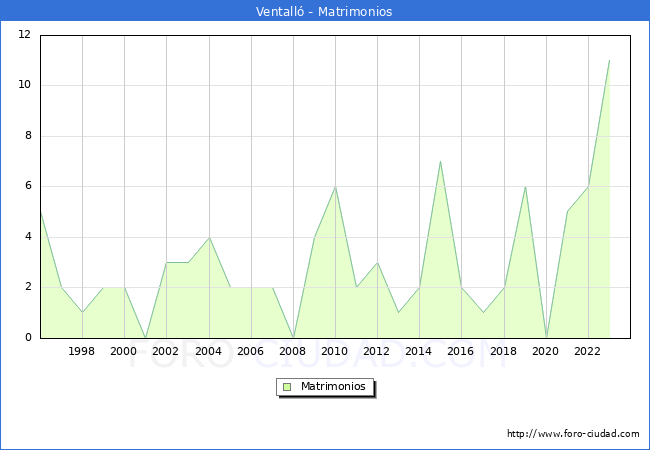Screen dimensions: 650x450
Task: Click x-axis label 2008
Action: click(x=293, y=351)
